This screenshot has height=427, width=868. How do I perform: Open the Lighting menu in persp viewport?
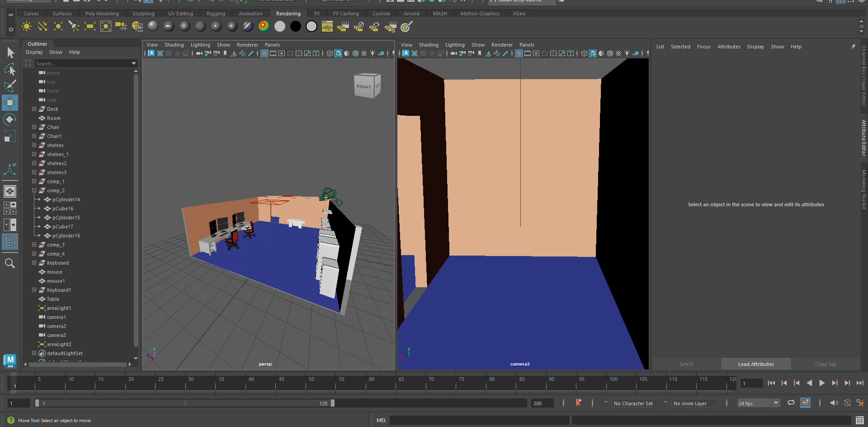(200, 45)
